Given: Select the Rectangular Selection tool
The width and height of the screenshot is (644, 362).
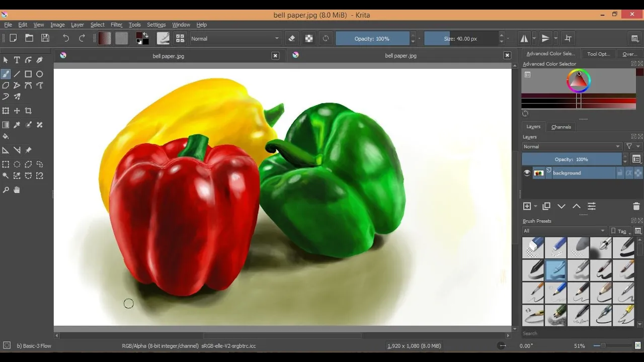Looking at the screenshot, I should pyautogui.click(x=6, y=164).
